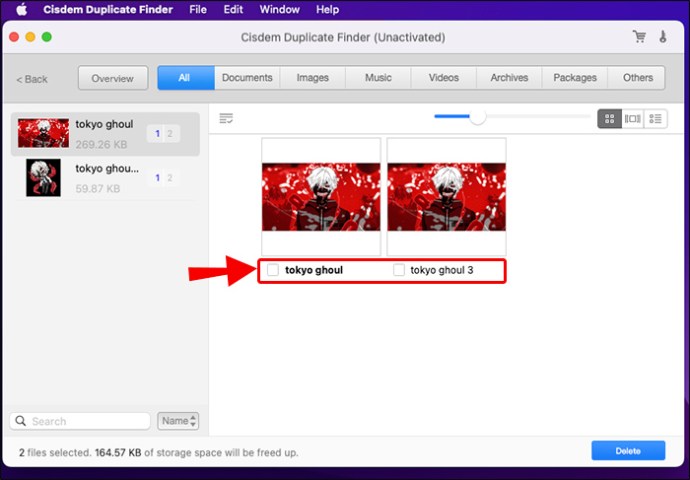Click the 1|2 badge of 59.87 KB group
Image resolution: width=690 pixels, height=480 pixels.
(x=163, y=178)
